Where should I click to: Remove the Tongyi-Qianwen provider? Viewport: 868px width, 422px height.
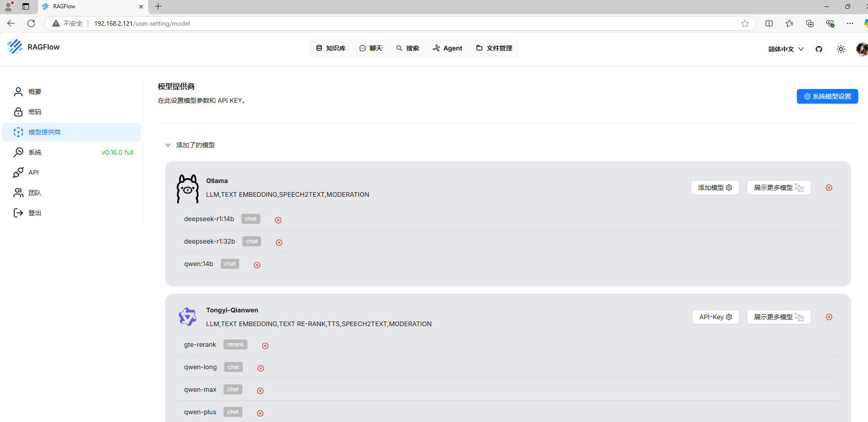tap(829, 317)
